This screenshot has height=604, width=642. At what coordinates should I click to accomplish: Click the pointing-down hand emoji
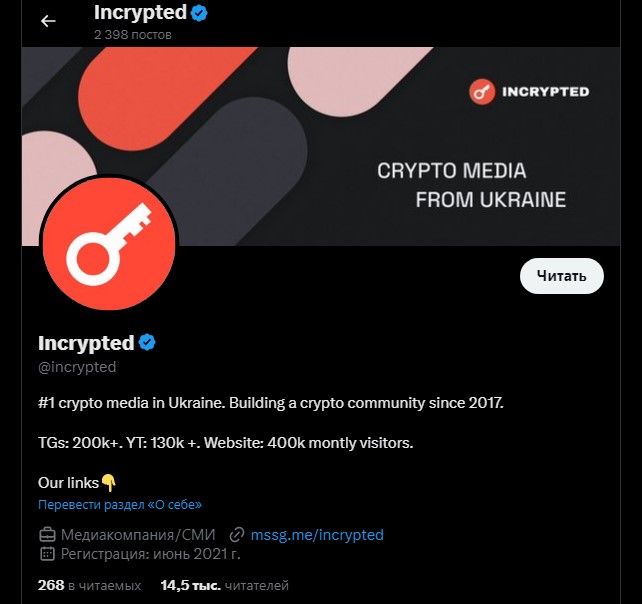(109, 483)
